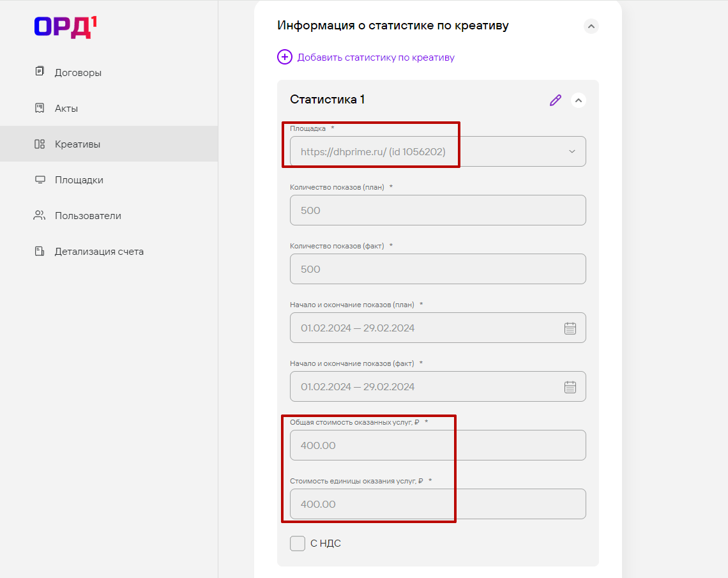Click the plus icon to add statistics
Screen dimensions: 728x578
click(x=284, y=57)
